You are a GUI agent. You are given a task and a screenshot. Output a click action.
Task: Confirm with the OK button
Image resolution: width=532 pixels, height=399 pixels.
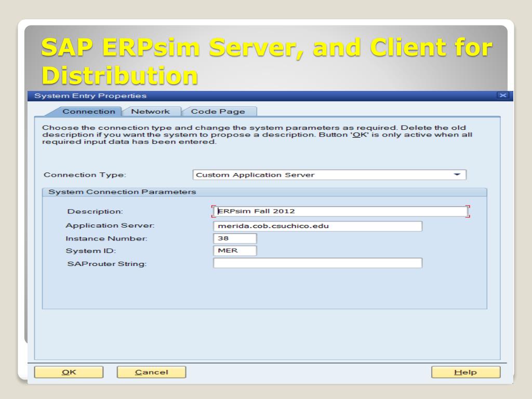tap(69, 372)
